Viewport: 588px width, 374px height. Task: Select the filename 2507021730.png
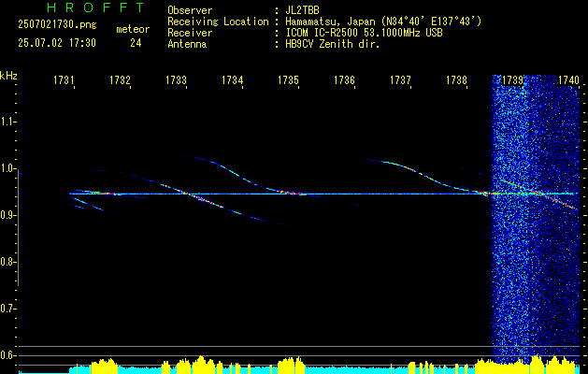point(57,25)
